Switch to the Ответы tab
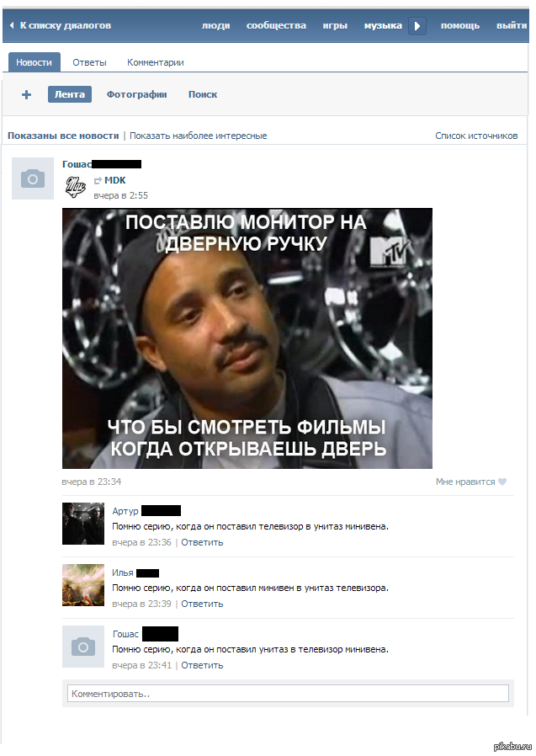This screenshot has width=536, height=756. [x=89, y=62]
